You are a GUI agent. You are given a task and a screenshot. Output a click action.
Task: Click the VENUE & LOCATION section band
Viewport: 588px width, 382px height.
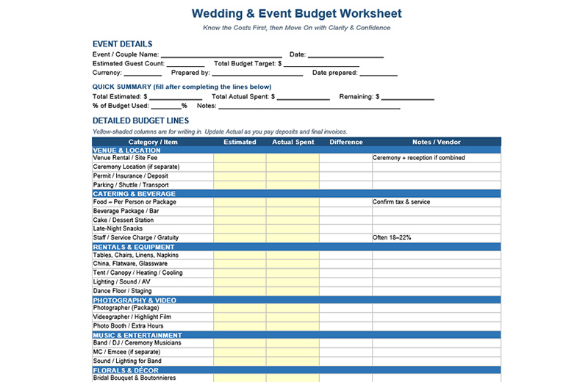pyautogui.click(x=296, y=151)
